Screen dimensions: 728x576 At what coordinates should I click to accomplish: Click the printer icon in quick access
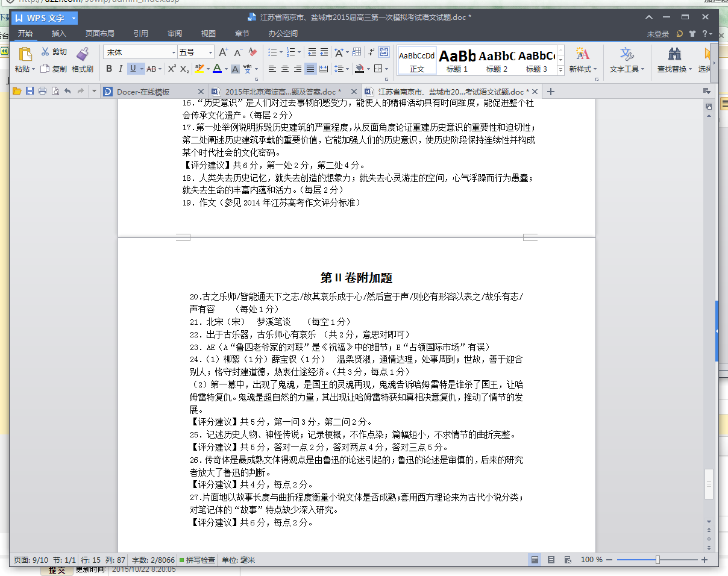pos(42,92)
